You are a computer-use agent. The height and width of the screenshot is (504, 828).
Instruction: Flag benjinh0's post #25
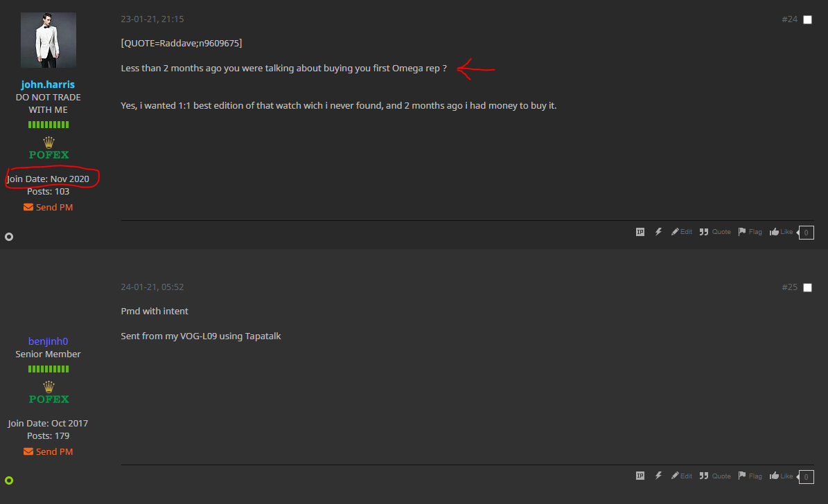tap(750, 476)
